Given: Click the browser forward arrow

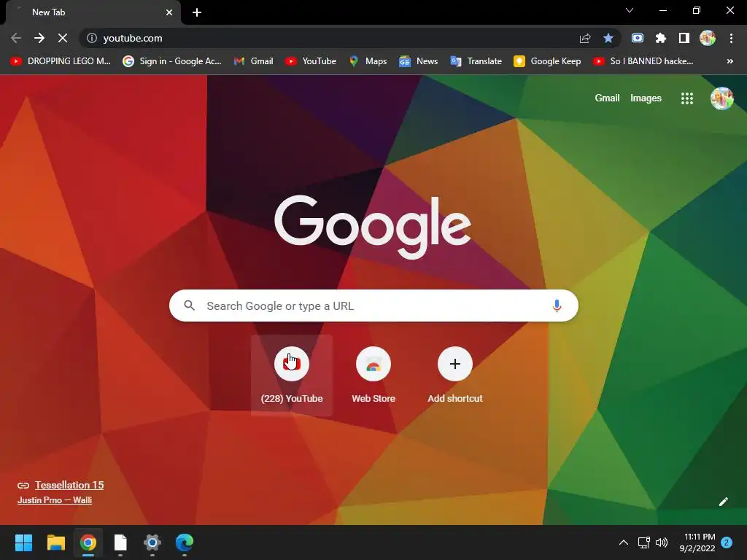Looking at the screenshot, I should tap(39, 38).
